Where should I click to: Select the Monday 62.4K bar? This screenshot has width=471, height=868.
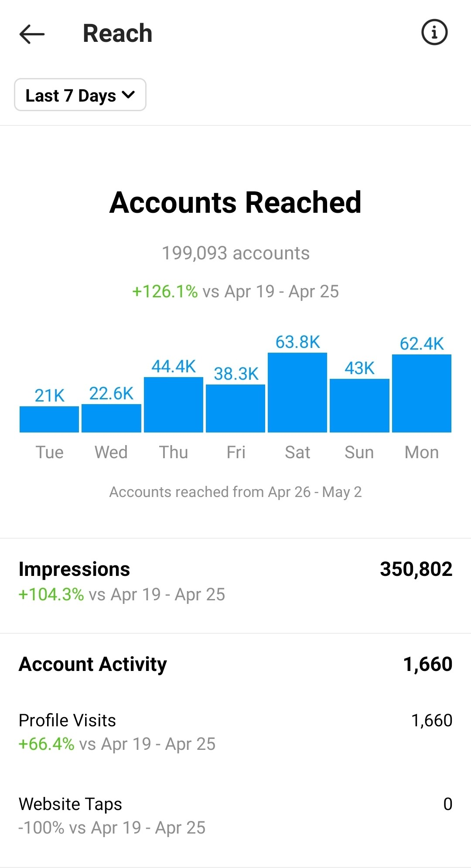(x=422, y=393)
